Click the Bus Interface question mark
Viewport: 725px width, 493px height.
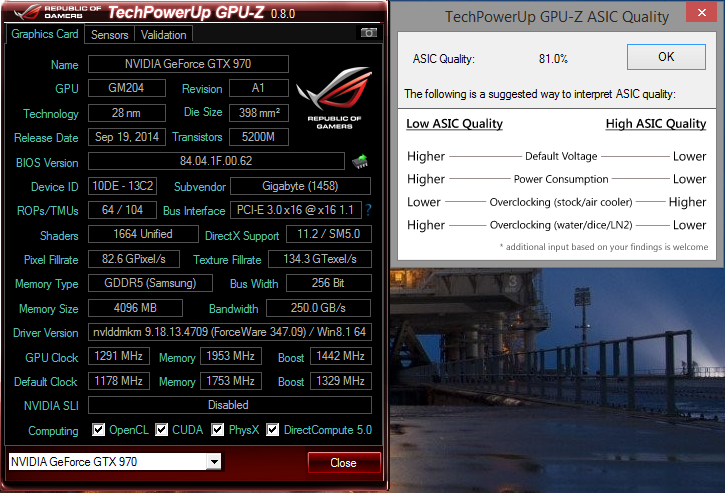[x=368, y=210]
